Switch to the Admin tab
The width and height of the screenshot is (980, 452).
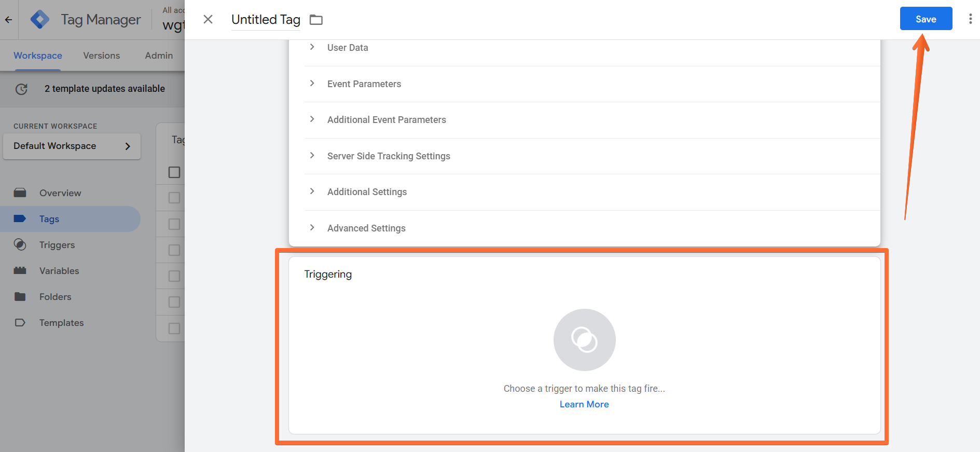159,56
